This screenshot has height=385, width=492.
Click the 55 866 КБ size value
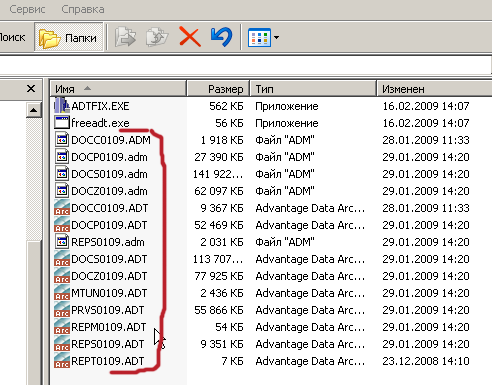click(219, 310)
